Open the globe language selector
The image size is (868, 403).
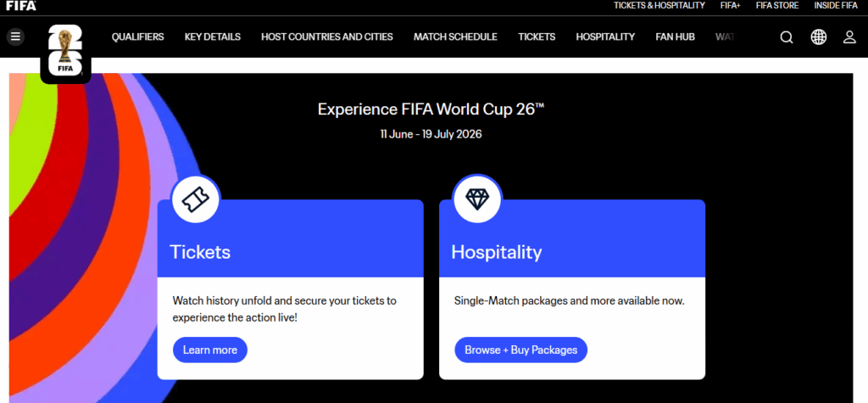tap(818, 36)
